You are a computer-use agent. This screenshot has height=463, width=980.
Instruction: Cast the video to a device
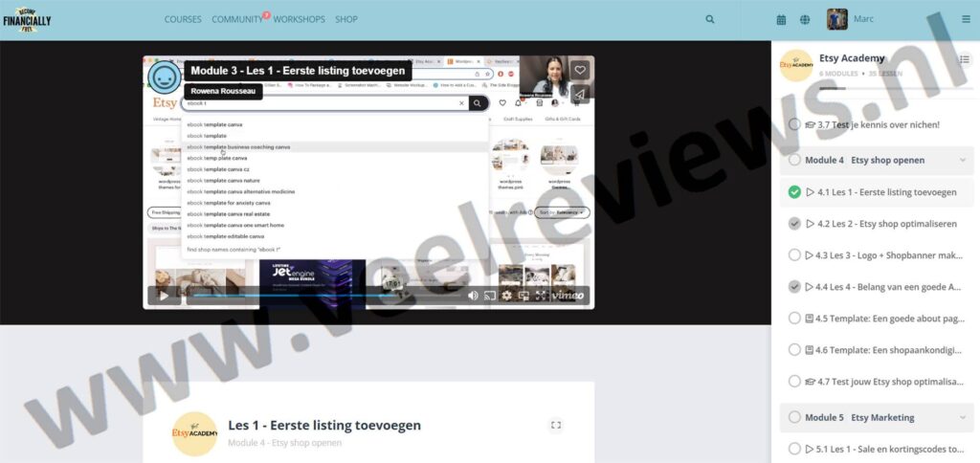coord(490,296)
